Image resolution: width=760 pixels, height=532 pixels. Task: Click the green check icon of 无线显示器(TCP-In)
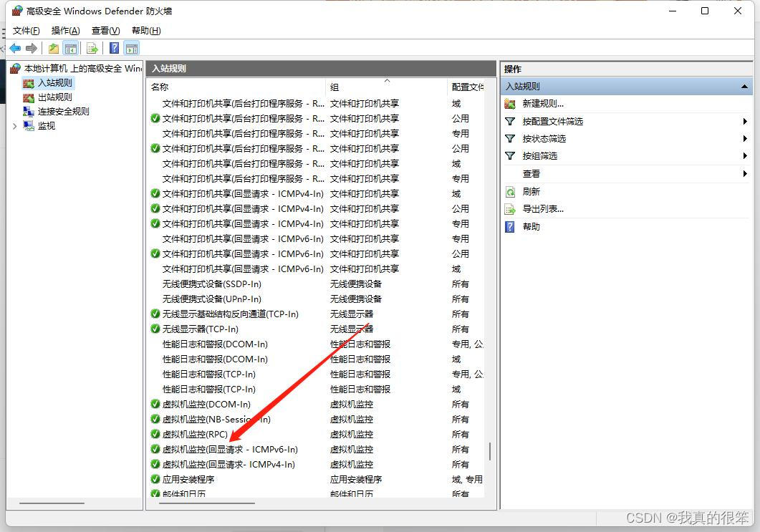click(x=155, y=329)
